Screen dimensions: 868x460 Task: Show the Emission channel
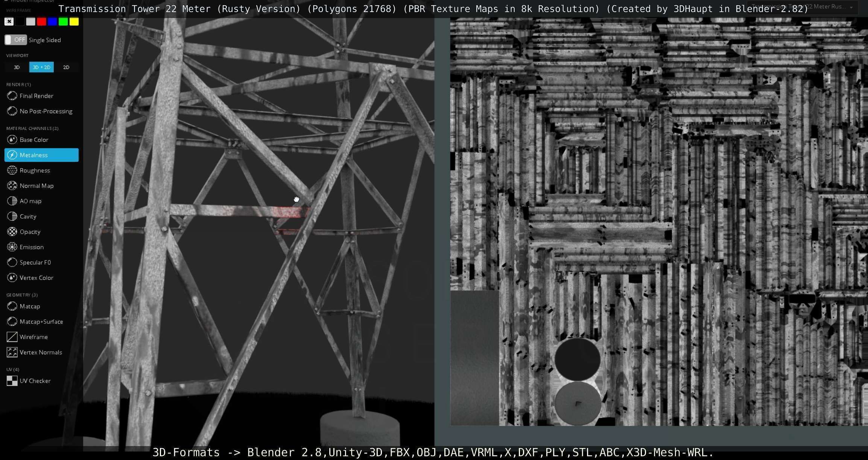point(41,247)
